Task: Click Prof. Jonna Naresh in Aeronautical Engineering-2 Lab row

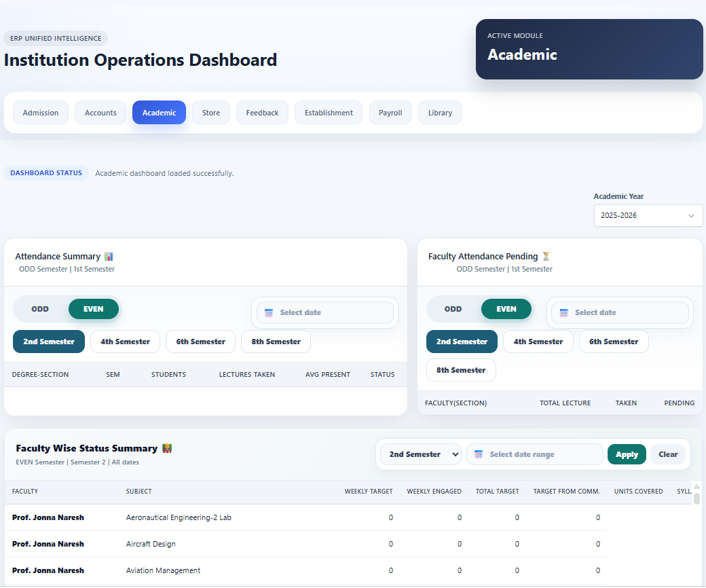Action: click(x=48, y=517)
